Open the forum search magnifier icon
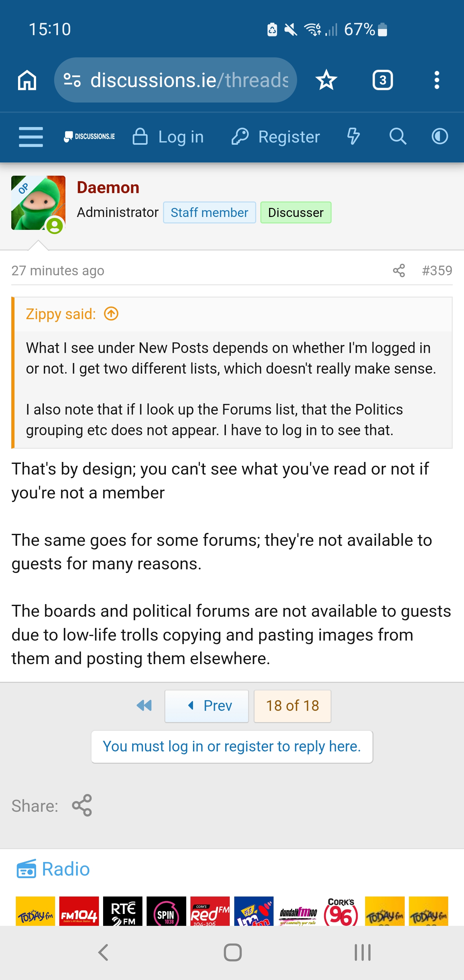464x980 pixels. [398, 137]
